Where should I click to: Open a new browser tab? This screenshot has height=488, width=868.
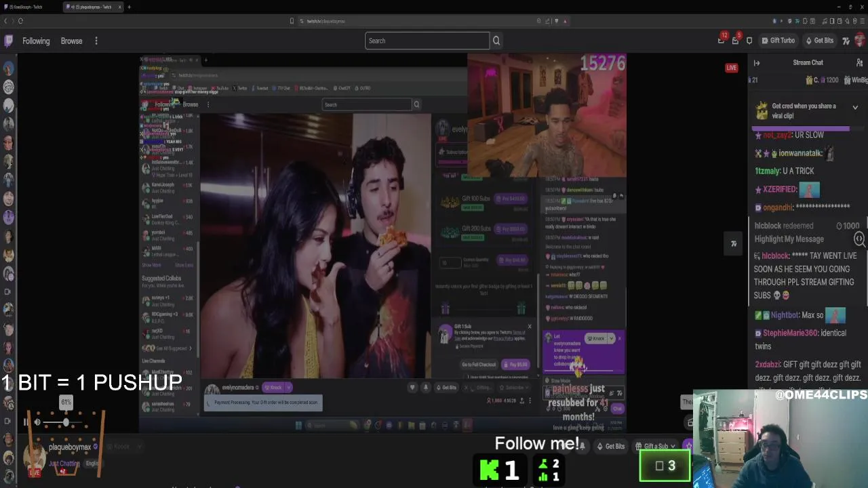(129, 7)
